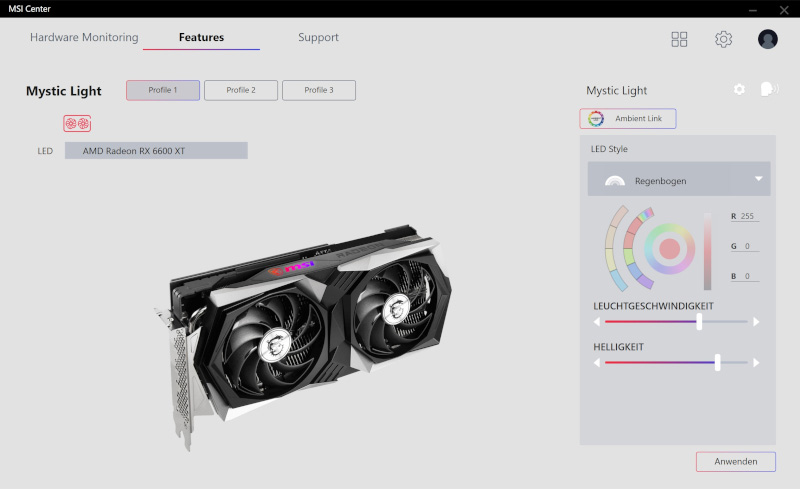Viewport: 800px width, 489px height.
Task: Open Mystic Light panel settings gear
Action: (x=739, y=89)
